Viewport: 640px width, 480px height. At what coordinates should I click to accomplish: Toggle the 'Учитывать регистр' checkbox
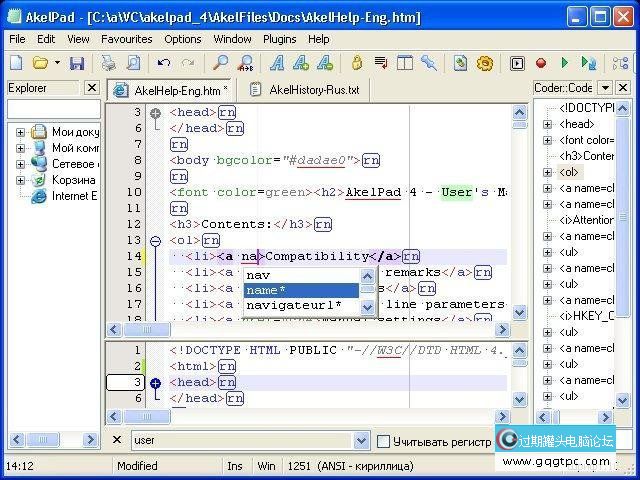pos(383,441)
